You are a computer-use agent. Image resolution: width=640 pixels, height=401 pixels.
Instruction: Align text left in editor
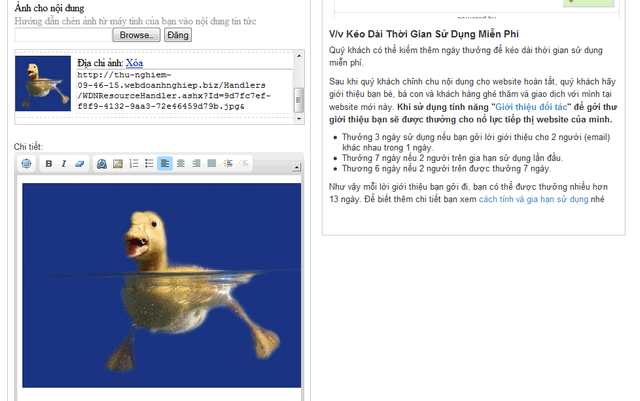point(165,164)
